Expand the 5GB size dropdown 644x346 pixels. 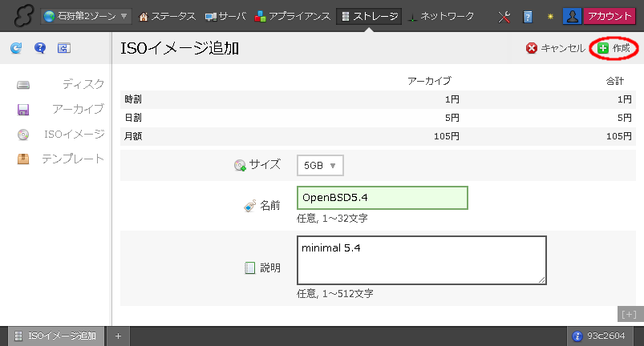pos(320,166)
